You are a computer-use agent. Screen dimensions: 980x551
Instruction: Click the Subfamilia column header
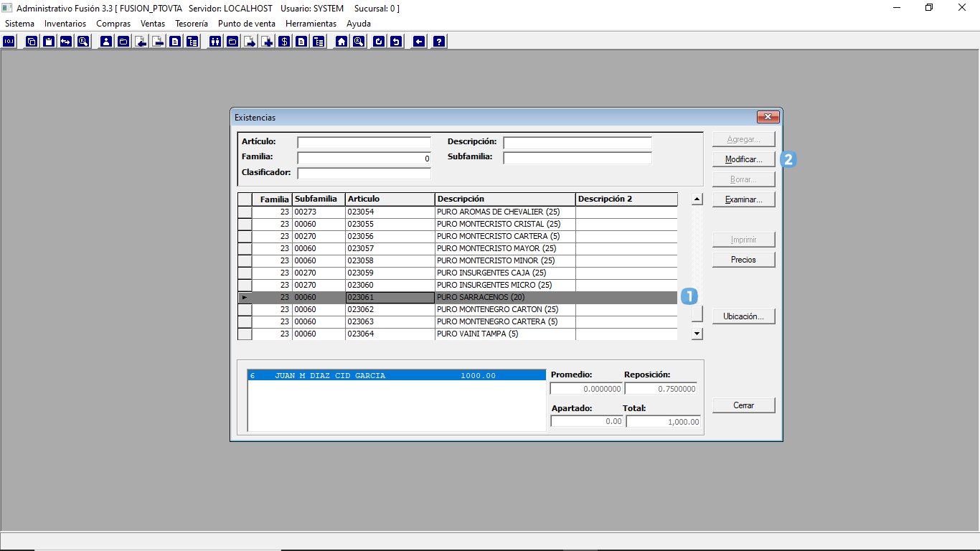pos(319,199)
